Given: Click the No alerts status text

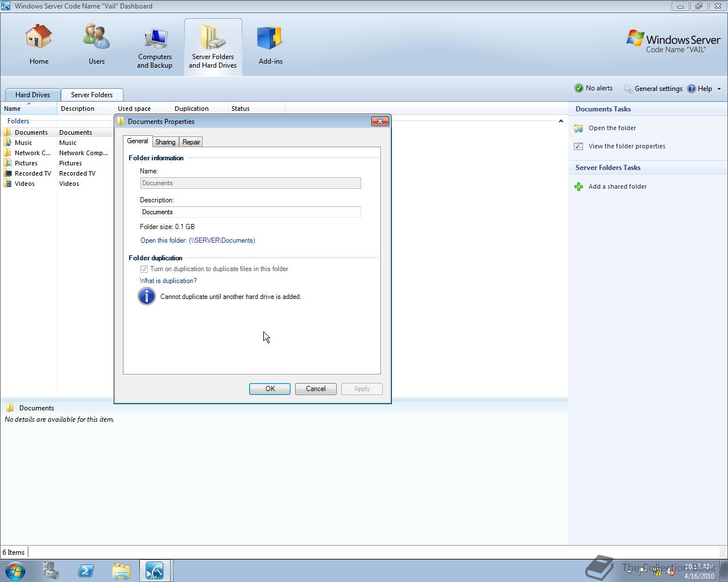Looking at the screenshot, I should coord(599,88).
